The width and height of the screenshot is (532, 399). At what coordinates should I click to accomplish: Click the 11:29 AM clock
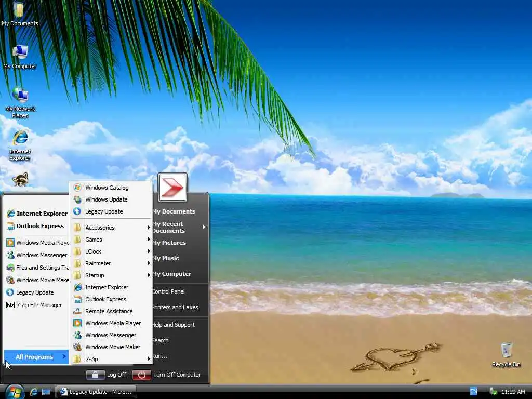513,392
